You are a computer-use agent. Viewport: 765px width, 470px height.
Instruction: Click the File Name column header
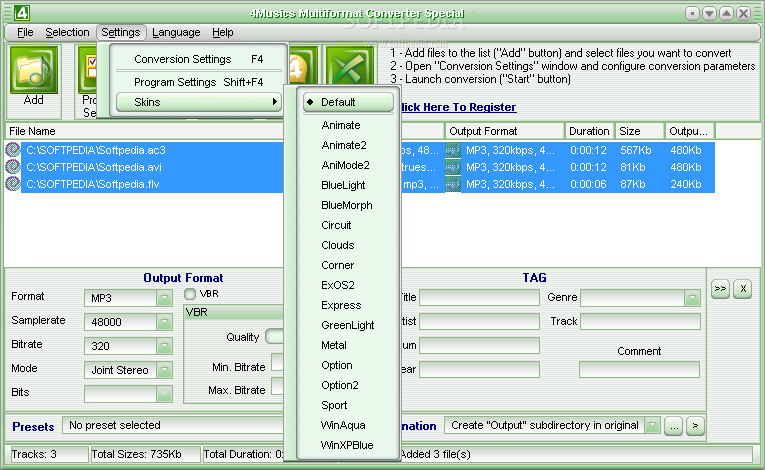(144, 131)
